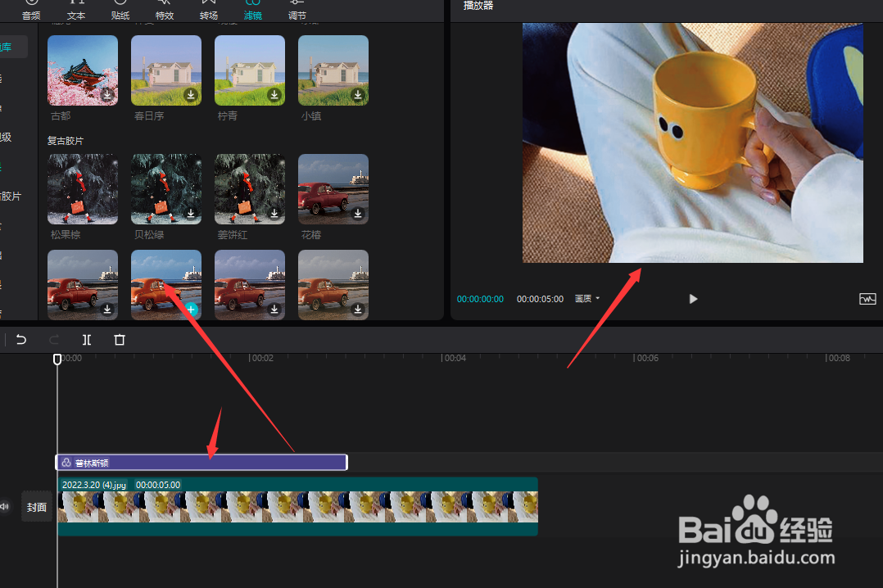Download the 柠青 filter
The width and height of the screenshot is (883, 588).
tap(274, 95)
